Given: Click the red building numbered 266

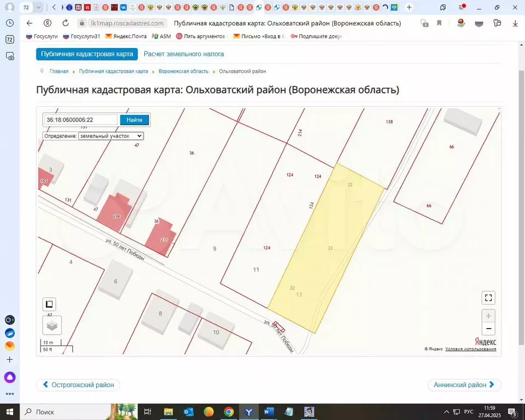Looking at the screenshot, I should point(114,213).
